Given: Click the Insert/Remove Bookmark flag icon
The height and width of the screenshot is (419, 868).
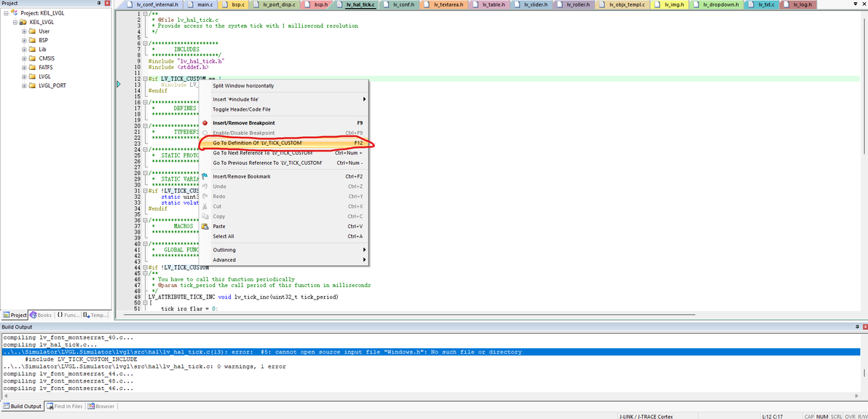Looking at the screenshot, I should 205,176.
